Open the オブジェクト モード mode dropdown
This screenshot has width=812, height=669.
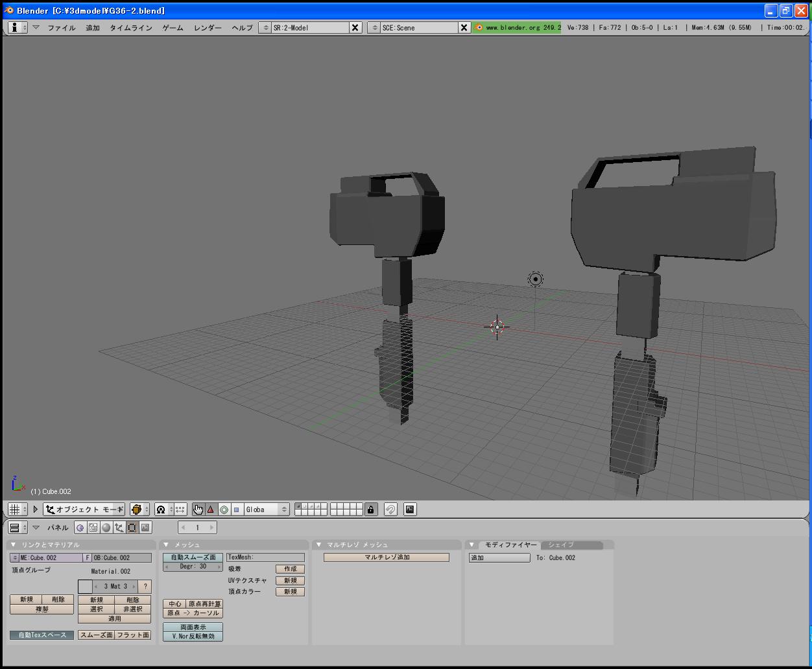84,510
